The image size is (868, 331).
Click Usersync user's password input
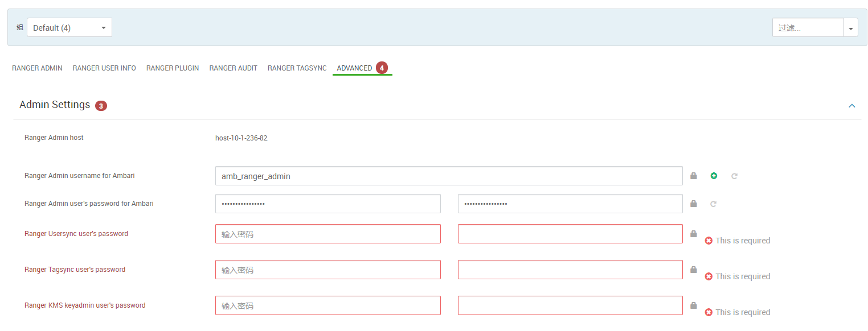click(328, 234)
